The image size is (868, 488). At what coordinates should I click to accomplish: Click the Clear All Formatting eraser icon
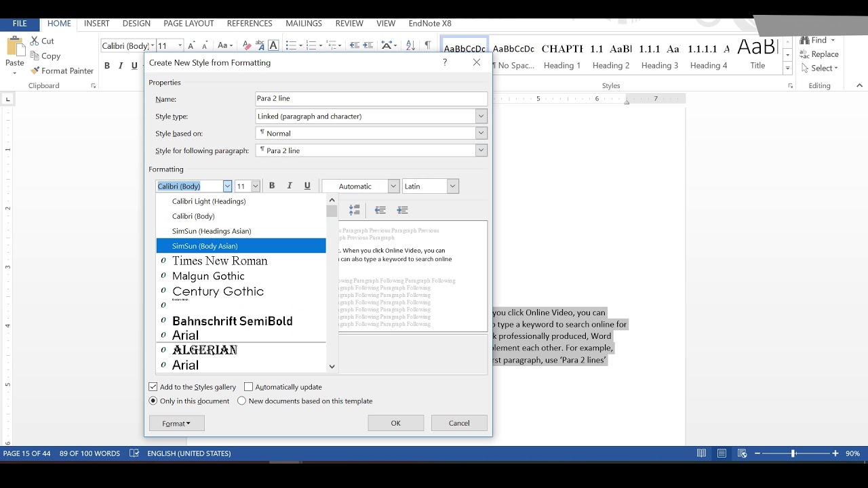(x=248, y=45)
